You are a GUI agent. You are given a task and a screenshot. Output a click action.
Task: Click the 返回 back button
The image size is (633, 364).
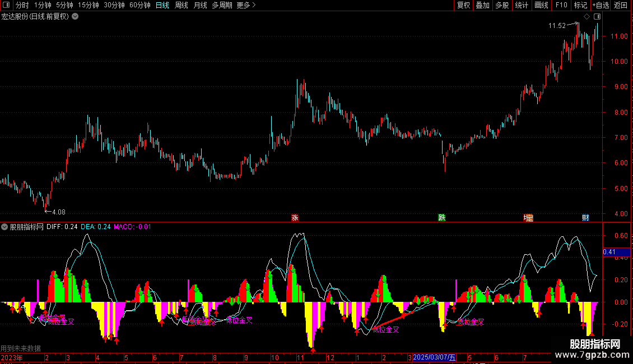[x=621, y=5]
